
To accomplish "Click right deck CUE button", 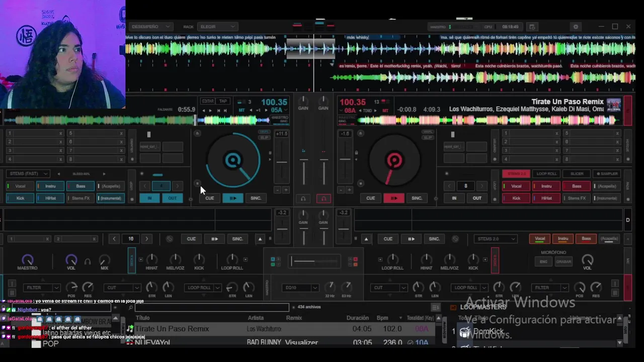I will click(x=370, y=198).
